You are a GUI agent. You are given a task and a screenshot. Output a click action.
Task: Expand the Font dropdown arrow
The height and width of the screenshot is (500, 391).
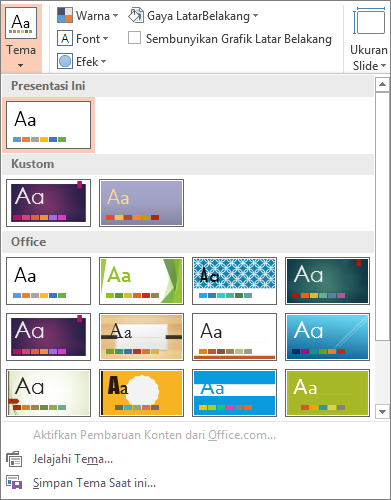point(105,39)
